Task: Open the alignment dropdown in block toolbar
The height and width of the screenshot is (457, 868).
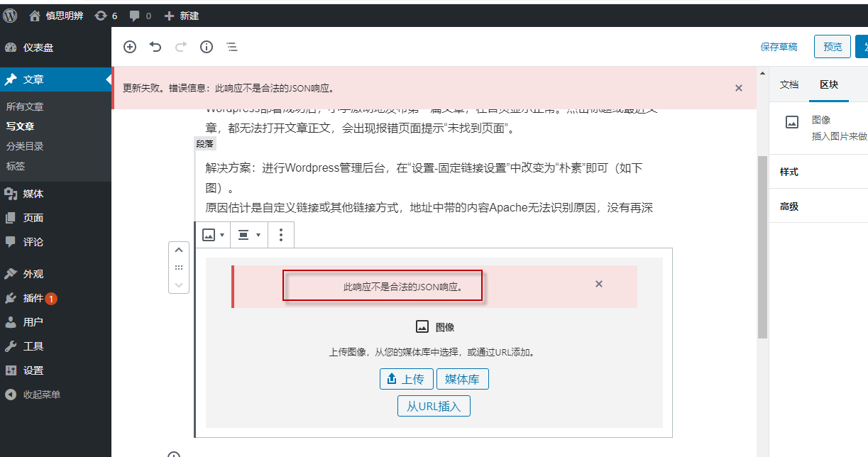Action: [x=249, y=235]
